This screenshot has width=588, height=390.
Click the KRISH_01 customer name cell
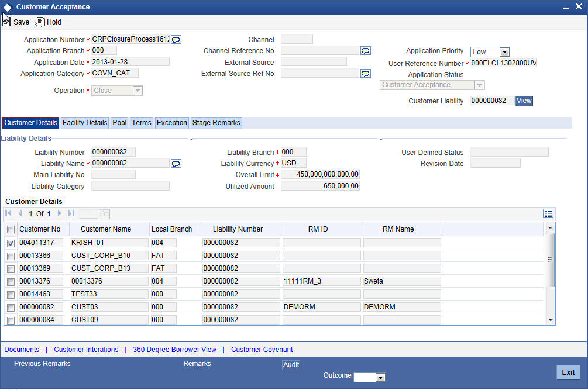[109, 243]
